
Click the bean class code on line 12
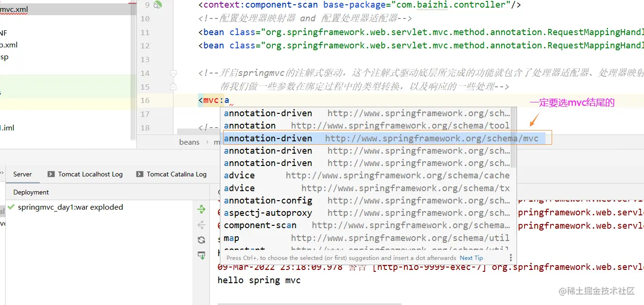[x=421, y=46]
